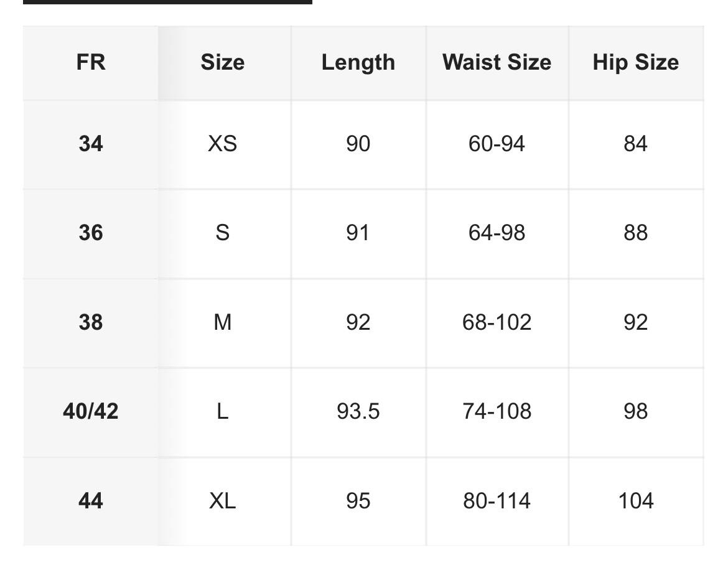Click the 80-114 waist size cell
The width and height of the screenshot is (728, 565).
pyautogui.click(x=497, y=502)
